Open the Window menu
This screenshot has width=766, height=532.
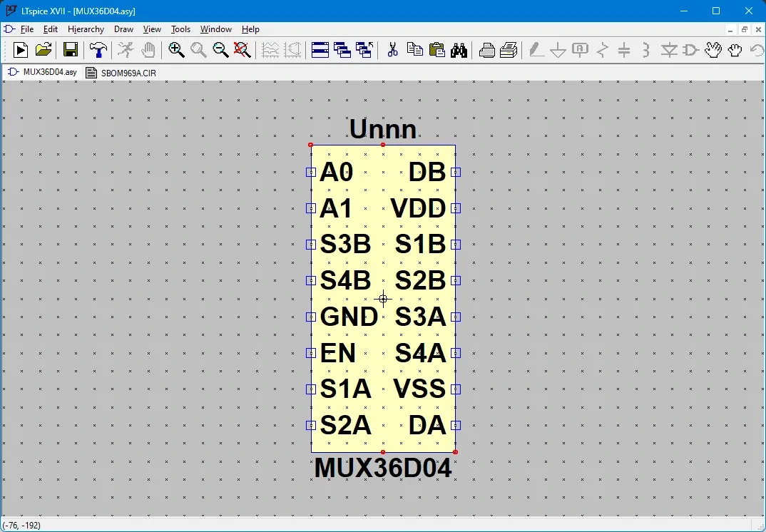216,29
